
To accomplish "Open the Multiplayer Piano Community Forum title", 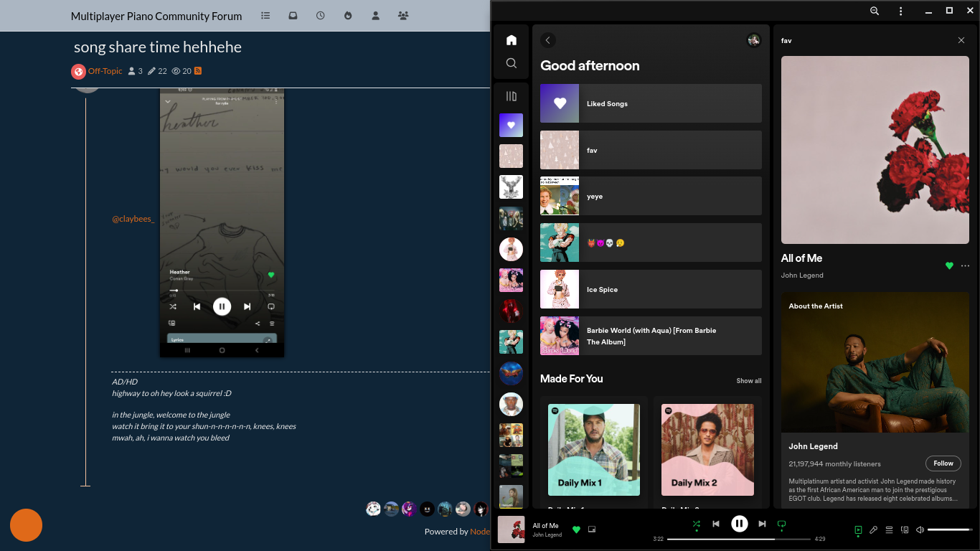I will [x=156, y=16].
